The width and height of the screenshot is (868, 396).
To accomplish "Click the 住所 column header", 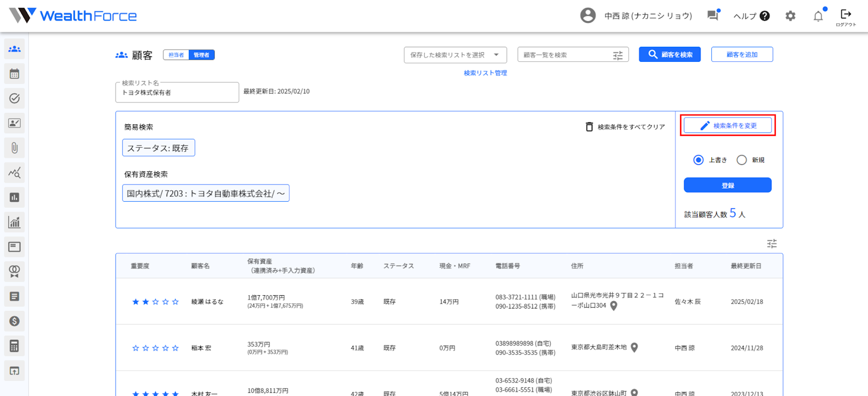I will (x=577, y=266).
